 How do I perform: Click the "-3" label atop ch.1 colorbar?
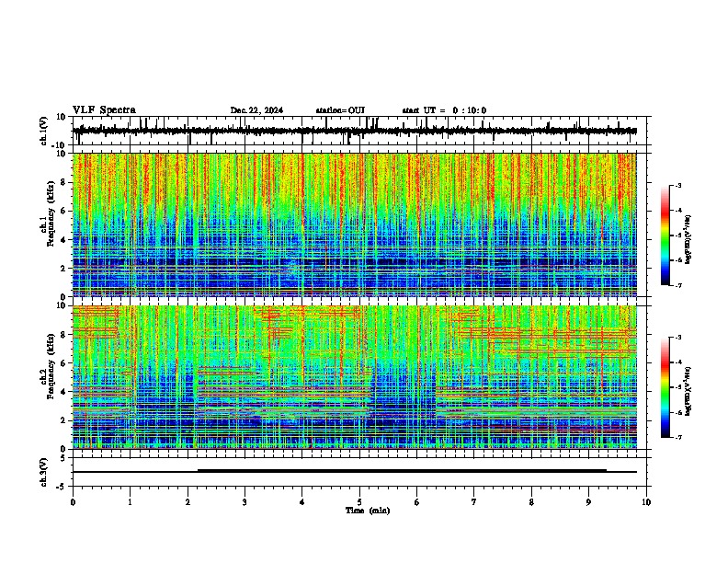pos(678,186)
